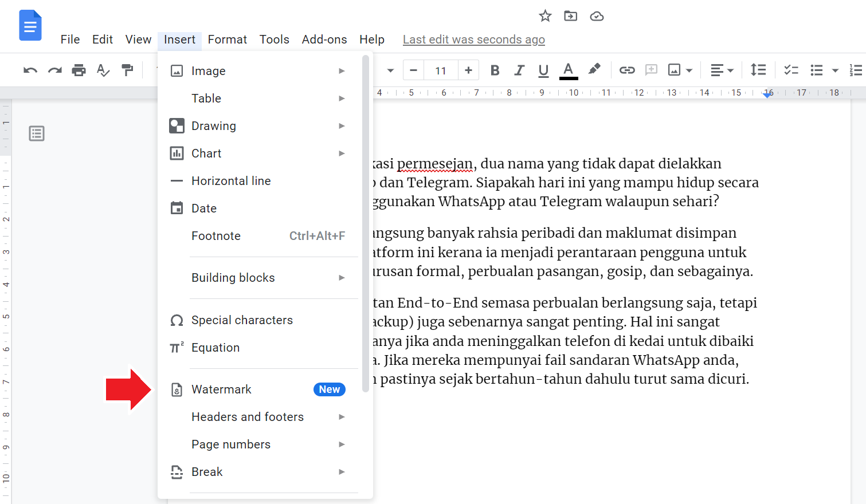The height and width of the screenshot is (504, 866).
Task: Open the 'Last edit was seconds ago' link
Action: (473, 40)
